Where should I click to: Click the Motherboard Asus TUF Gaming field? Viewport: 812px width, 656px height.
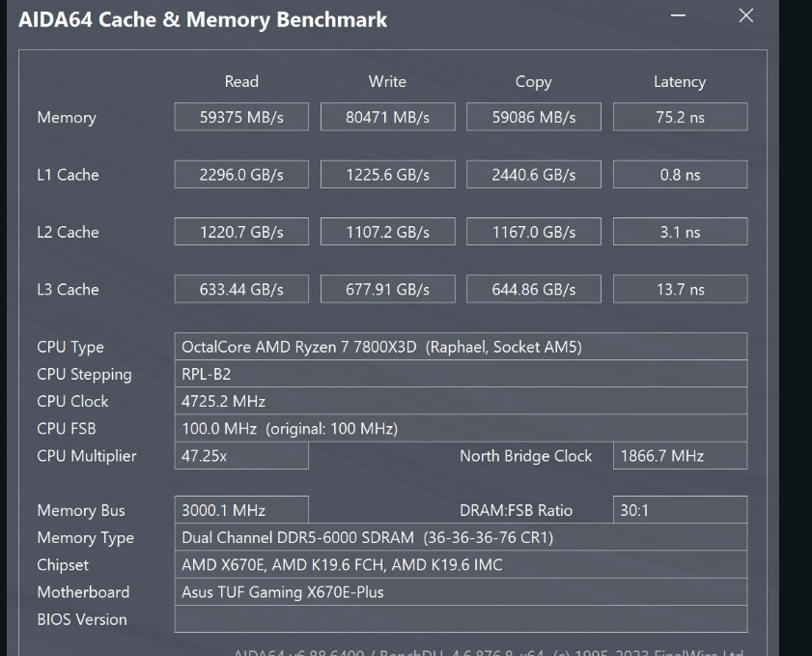tap(461, 592)
